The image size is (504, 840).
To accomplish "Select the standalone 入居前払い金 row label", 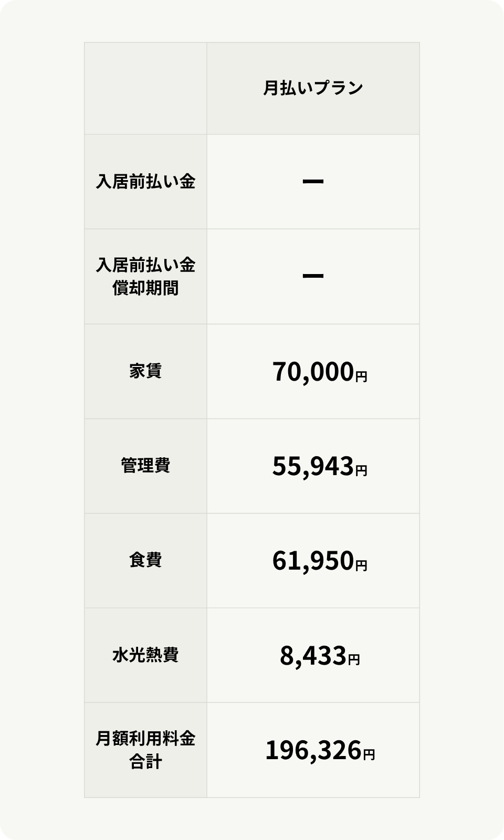I will tap(145, 182).
